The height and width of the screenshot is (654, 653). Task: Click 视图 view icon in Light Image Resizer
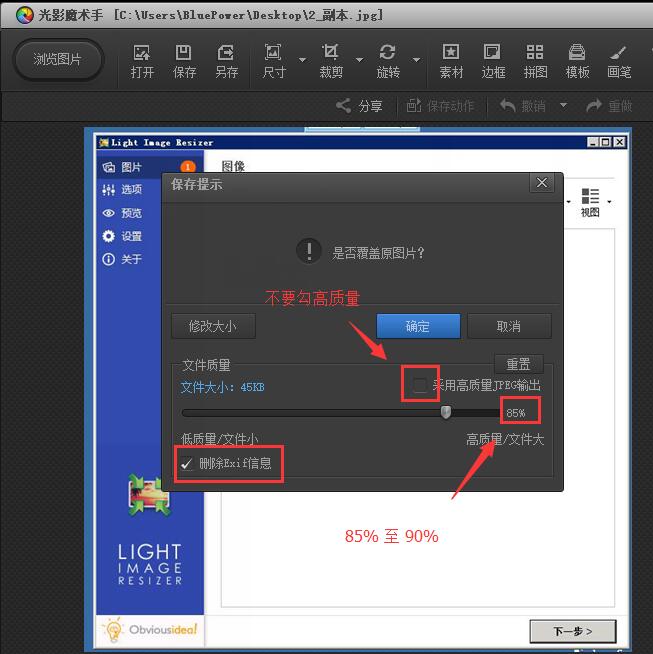pos(590,202)
